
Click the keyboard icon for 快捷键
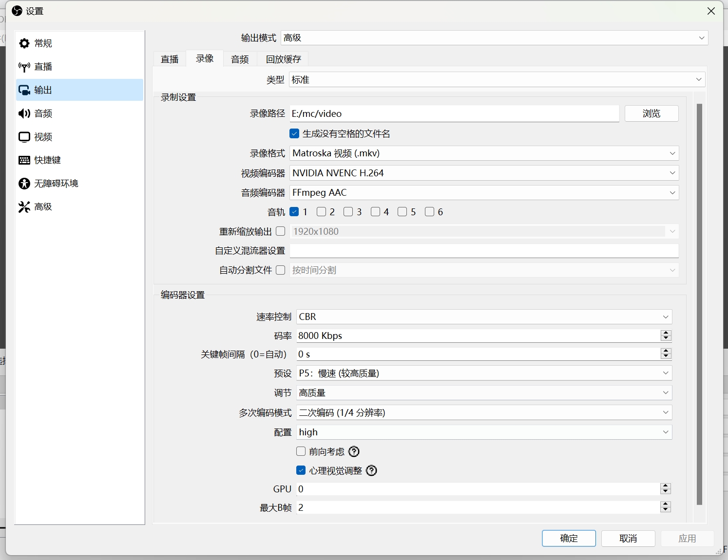click(x=24, y=160)
